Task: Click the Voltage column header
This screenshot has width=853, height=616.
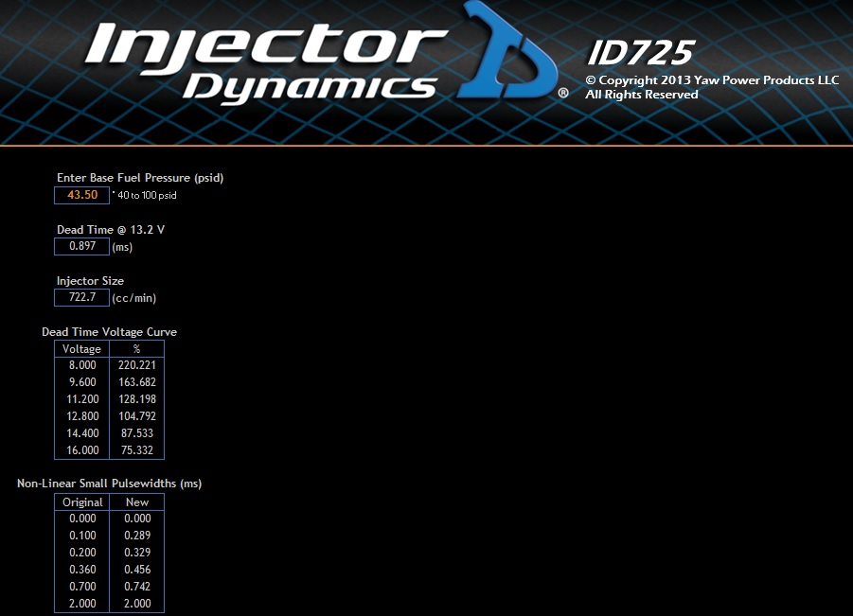Action: tap(81, 349)
